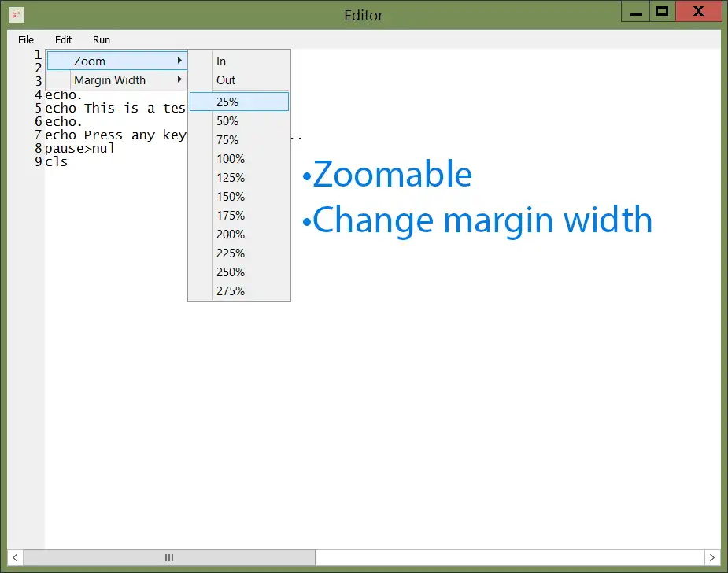Minimize the Editor window
This screenshot has height=573, width=728.
coord(636,12)
